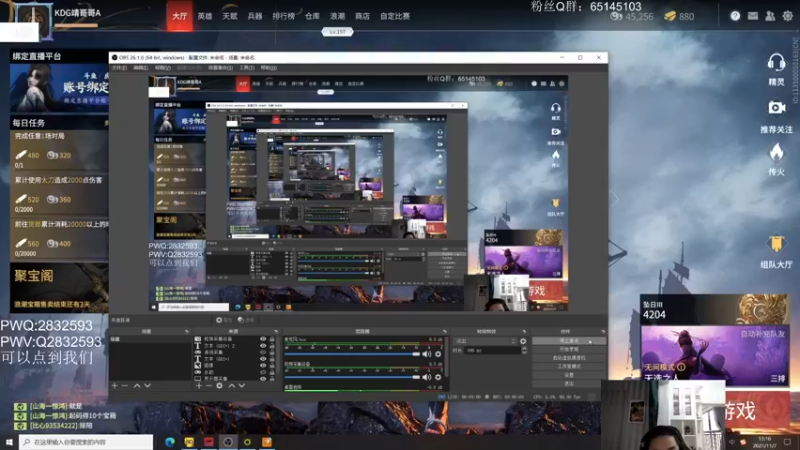Move scene up with Scenes up arrow
This screenshot has height=450, width=800.
(137, 386)
